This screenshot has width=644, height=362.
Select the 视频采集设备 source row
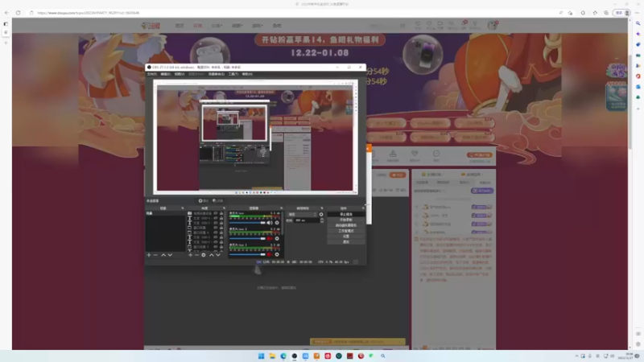tap(205, 213)
